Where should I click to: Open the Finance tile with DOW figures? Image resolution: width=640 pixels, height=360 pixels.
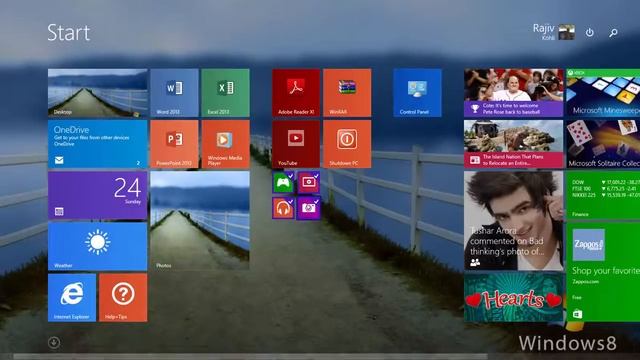(603, 195)
